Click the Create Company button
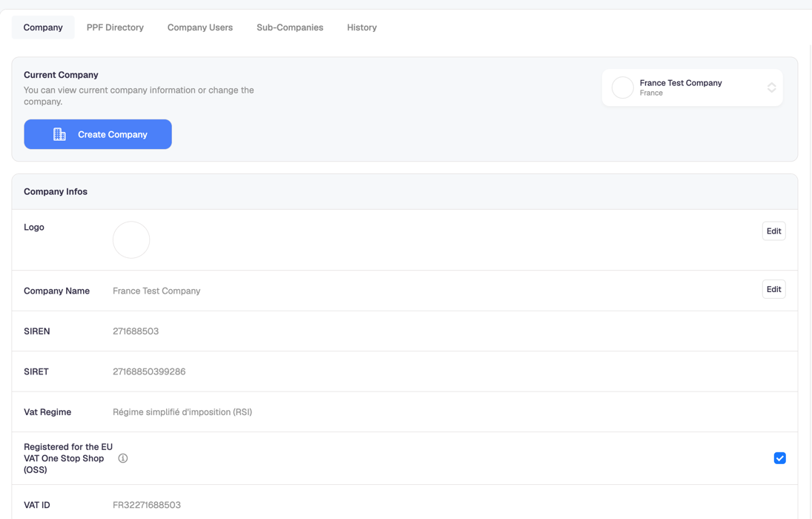The height and width of the screenshot is (519, 812). [98, 134]
